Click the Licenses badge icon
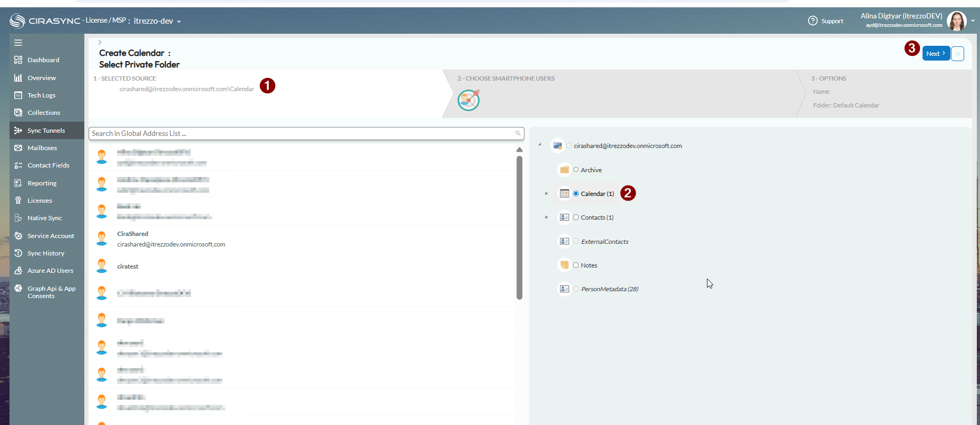 point(18,201)
